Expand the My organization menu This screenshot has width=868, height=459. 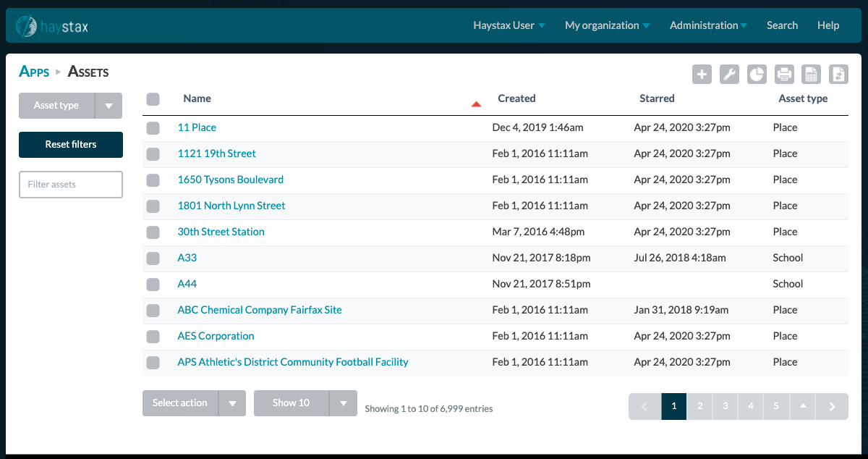[x=608, y=25]
